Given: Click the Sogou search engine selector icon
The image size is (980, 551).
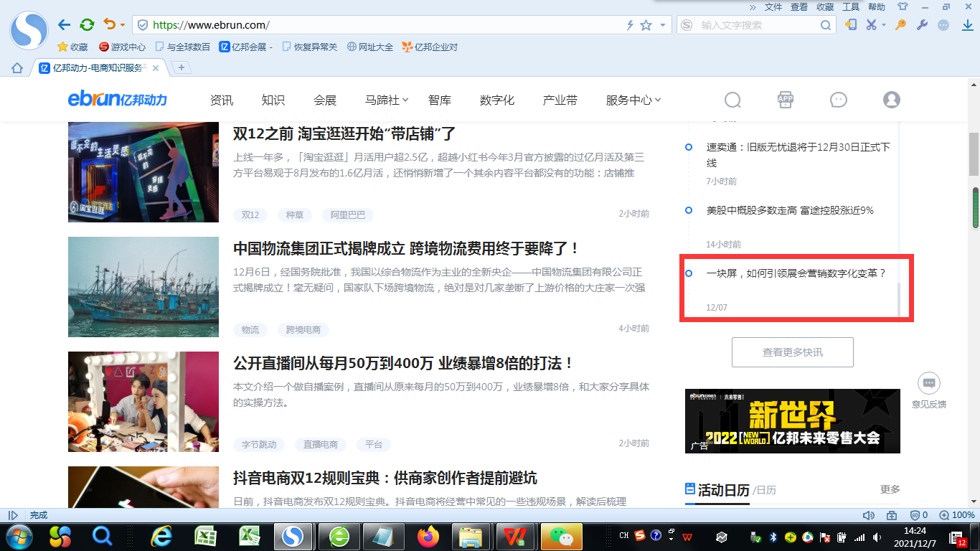Looking at the screenshot, I should click(x=687, y=25).
